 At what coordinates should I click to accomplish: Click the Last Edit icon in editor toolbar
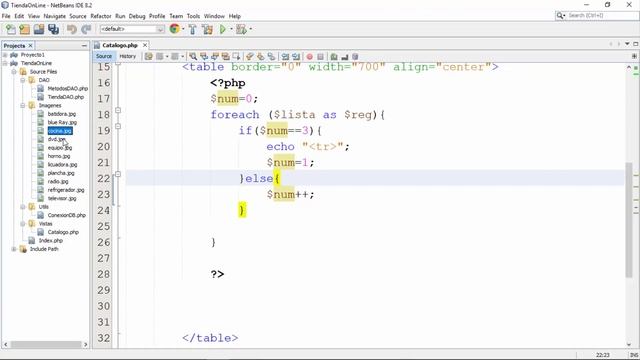pos(149,56)
